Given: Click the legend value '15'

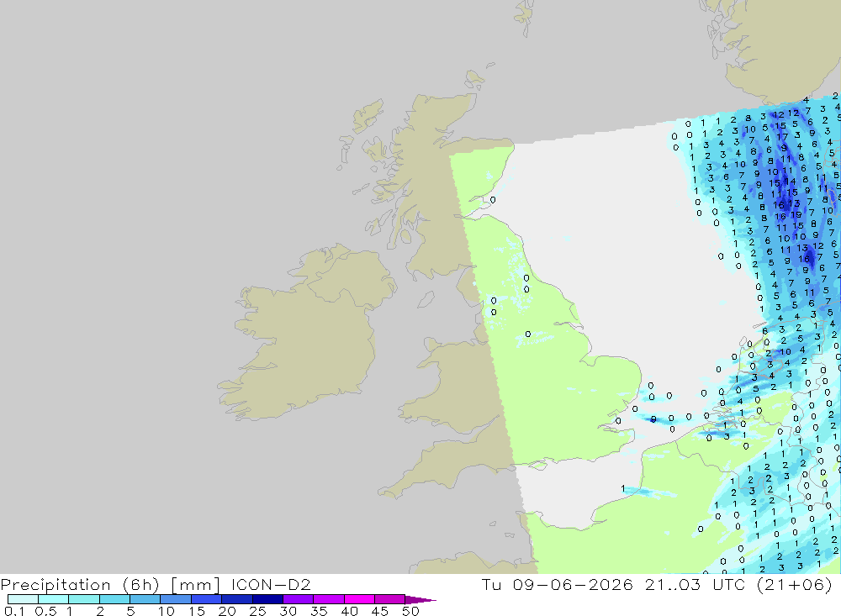Looking at the screenshot, I should [x=197, y=611].
